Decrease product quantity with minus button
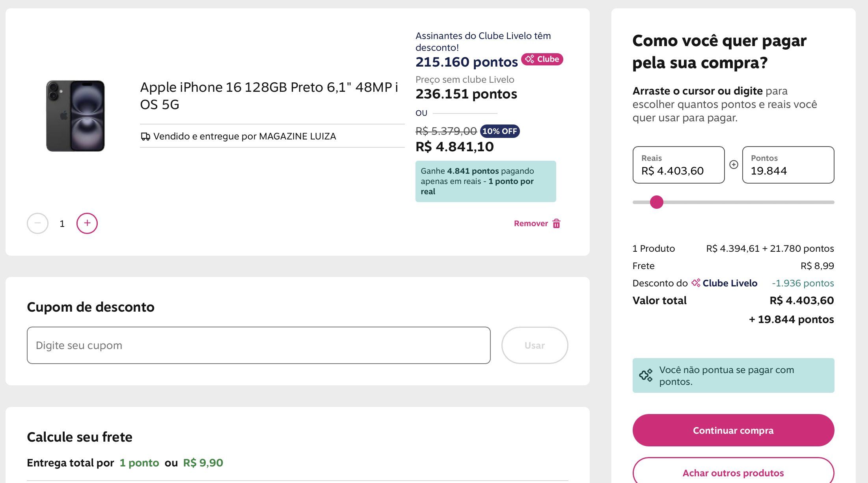This screenshot has width=868, height=483. pos(37,223)
